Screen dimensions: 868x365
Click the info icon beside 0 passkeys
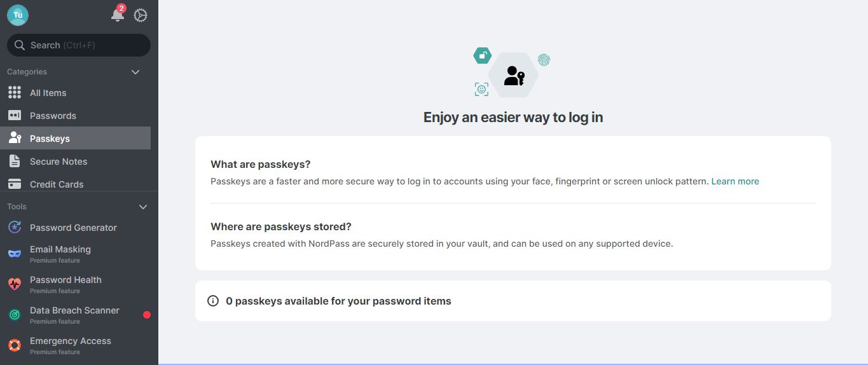click(x=213, y=301)
